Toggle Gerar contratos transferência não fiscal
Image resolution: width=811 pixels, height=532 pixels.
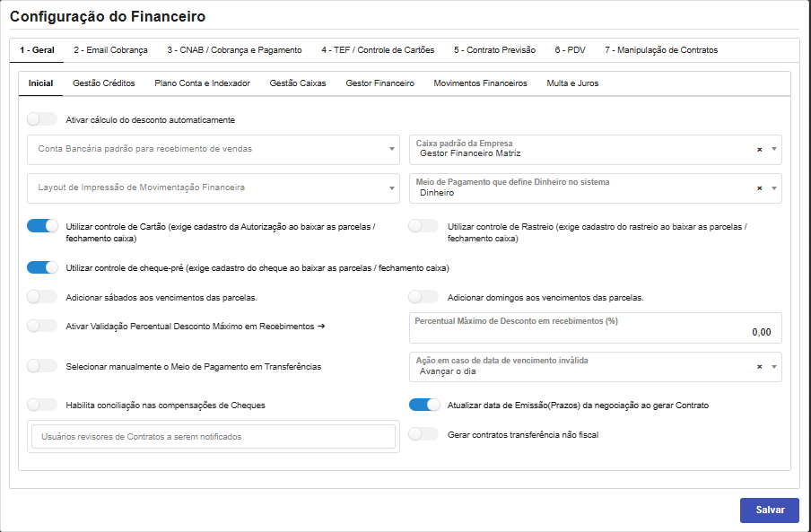[x=423, y=434]
